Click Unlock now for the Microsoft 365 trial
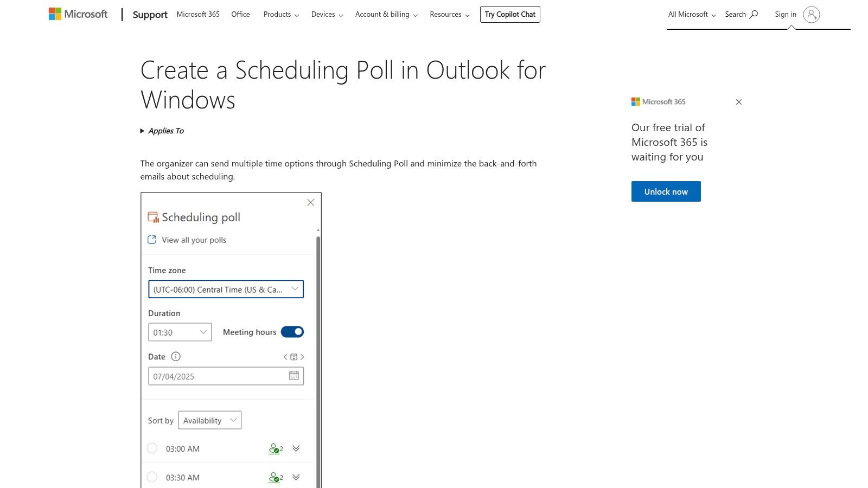The height and width of the screenshot is (488, 868). coord(666,191)
